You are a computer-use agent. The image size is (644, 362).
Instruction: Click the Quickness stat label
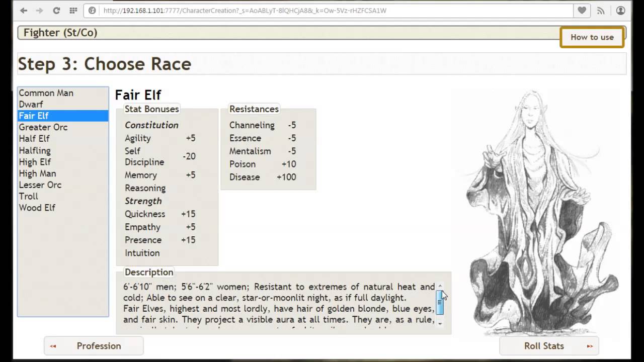click(x=145, y=214)
